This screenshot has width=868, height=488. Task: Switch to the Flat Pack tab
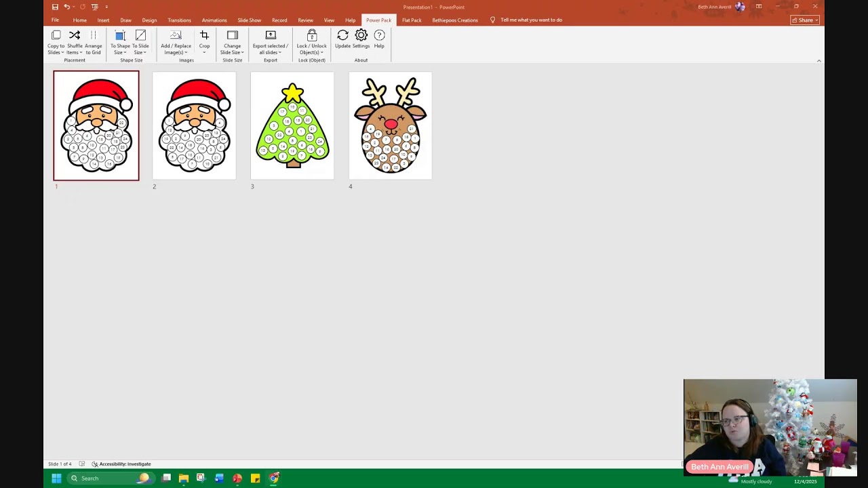[412, 20]
